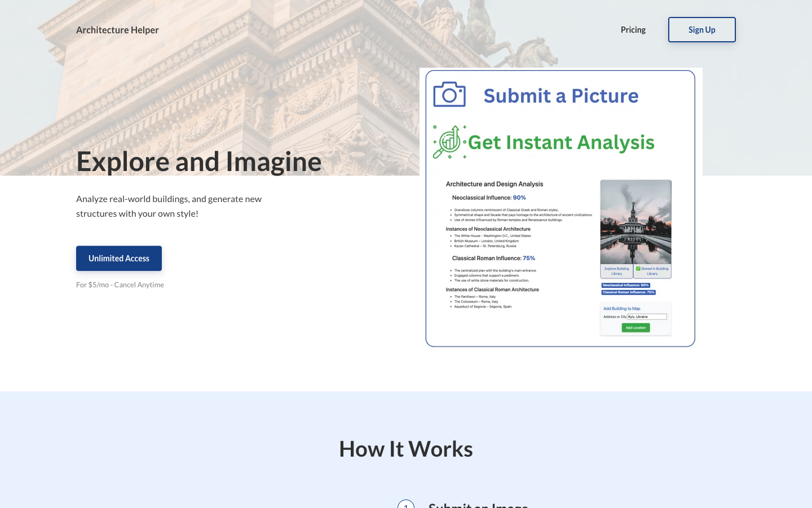Click the Explore Building Library link
Viewport: 812px width, 508px height.
[616, 271]
